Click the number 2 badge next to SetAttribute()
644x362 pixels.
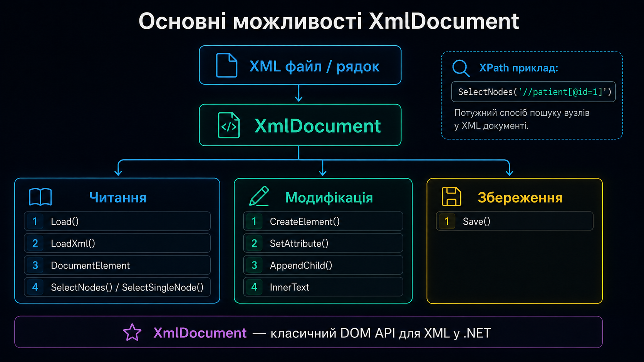point(254,243)
